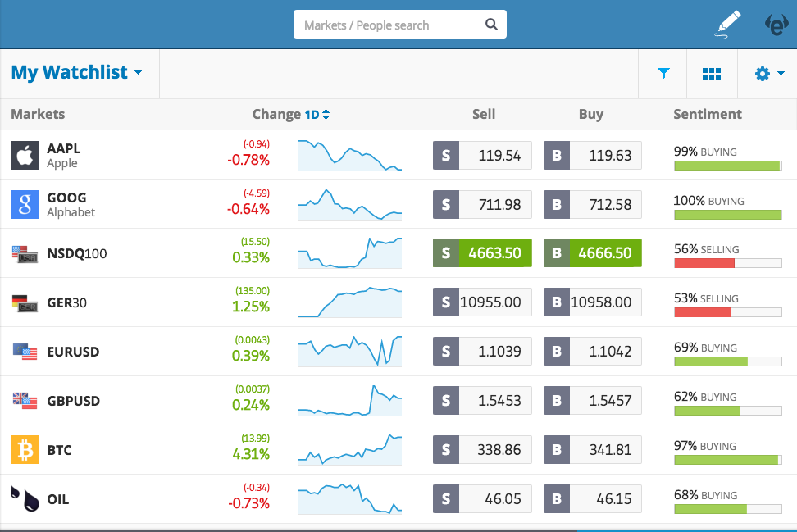Image resolution: width=797 pixels, height=532 pixels.
Task: Open the eToro profile avatar icon
Action: [776, 25]
